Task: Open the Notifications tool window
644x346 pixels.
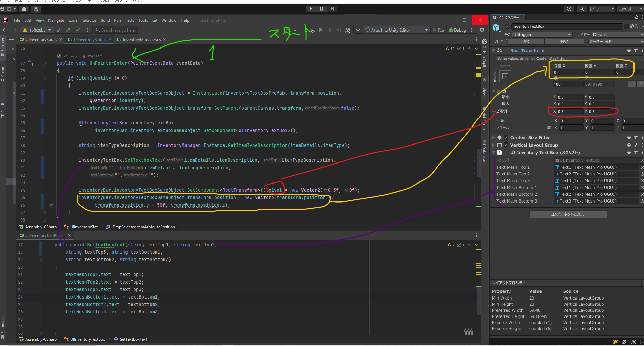Action: click(484, 120)
